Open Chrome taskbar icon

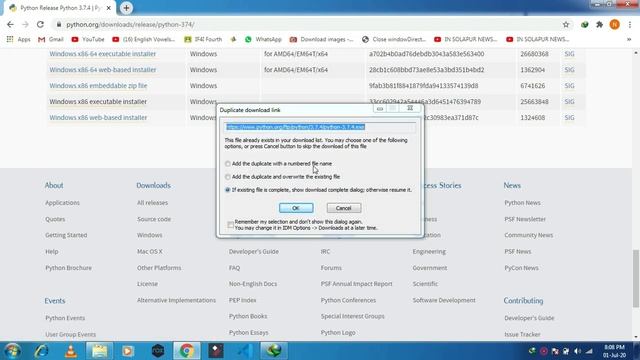coord(187,351)
